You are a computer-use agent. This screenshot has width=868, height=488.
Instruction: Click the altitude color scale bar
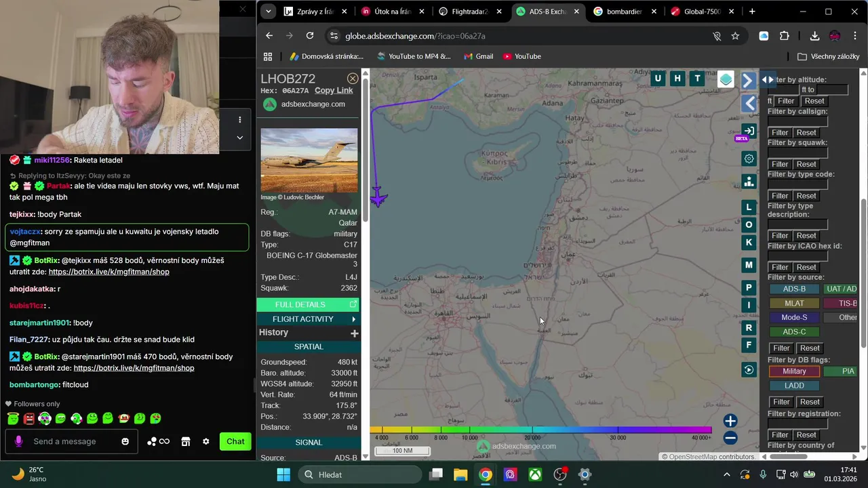(x=540, y=429)
